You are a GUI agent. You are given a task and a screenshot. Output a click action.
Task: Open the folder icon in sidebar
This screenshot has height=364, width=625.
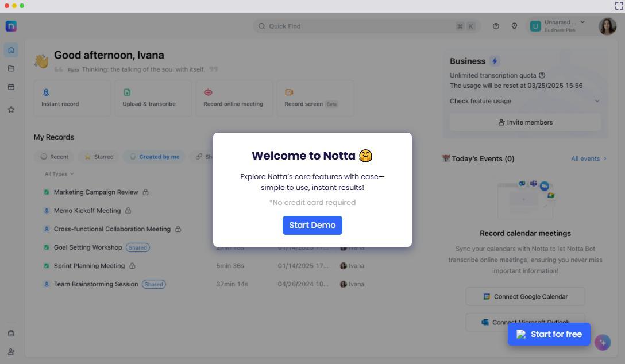click(x=11, y=68)
